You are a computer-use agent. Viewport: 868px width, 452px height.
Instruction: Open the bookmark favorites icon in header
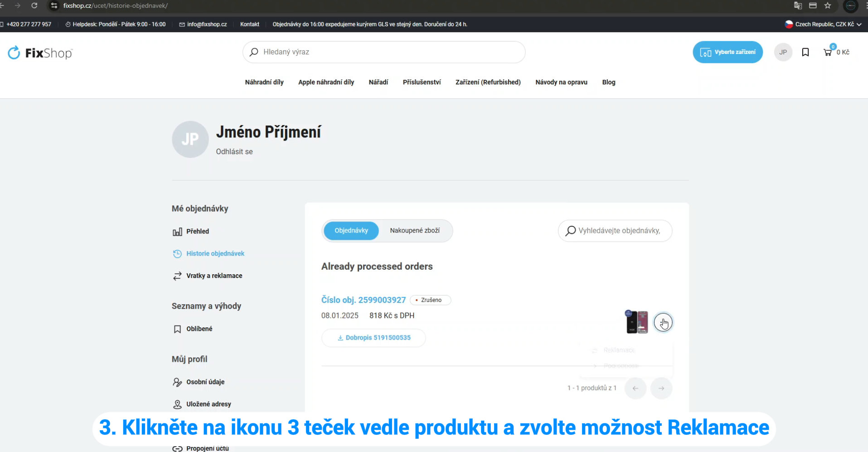coord(805,52)
